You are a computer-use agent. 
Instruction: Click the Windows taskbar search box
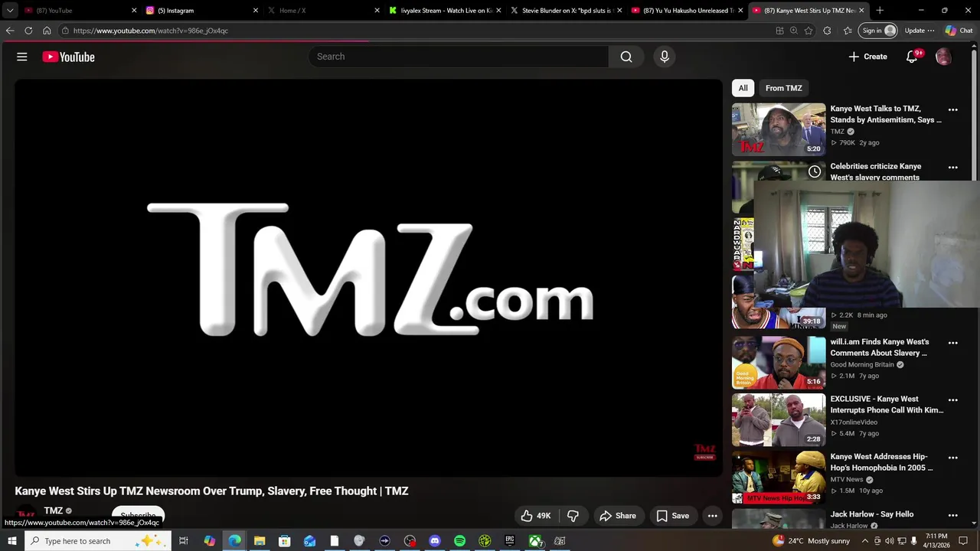(x=96, y=541)
